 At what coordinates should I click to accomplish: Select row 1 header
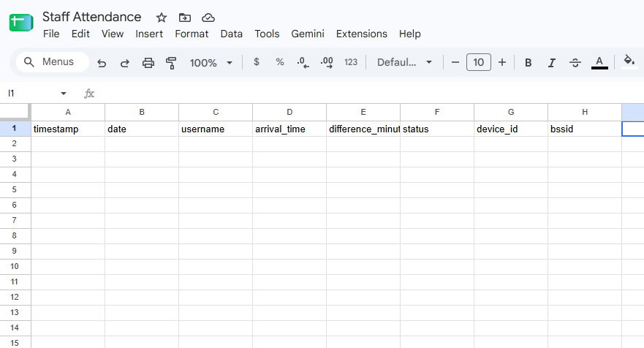(15, 129)
